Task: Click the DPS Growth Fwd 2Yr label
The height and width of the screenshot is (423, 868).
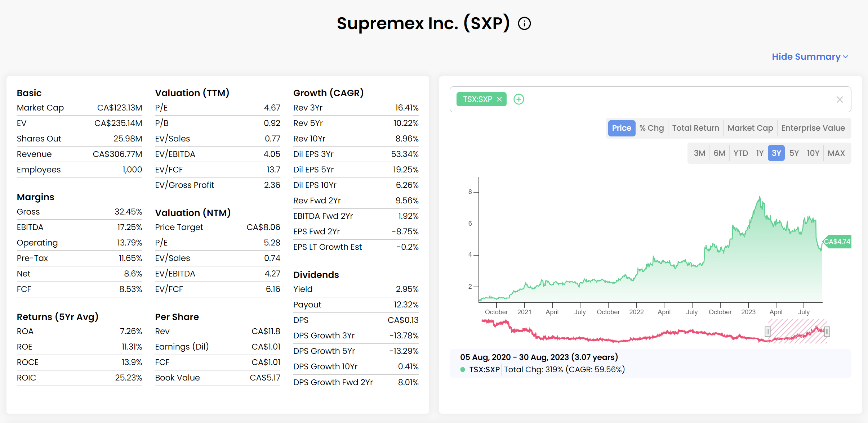Action: click(x=333, y=383)
